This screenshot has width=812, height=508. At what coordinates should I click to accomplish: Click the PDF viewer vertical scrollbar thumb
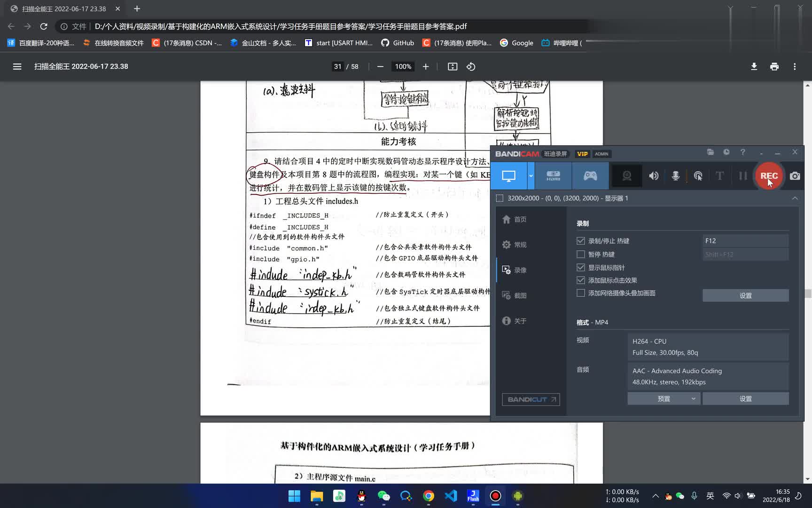(808, 294)
